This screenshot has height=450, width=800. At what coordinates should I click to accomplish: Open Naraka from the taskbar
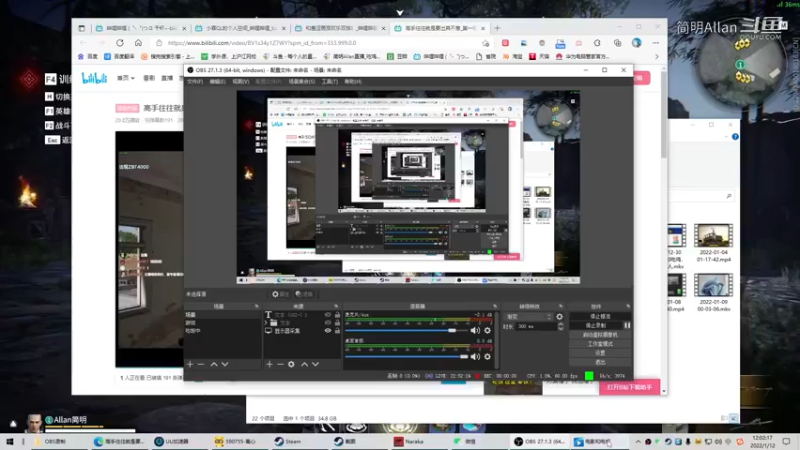[408, 441]
